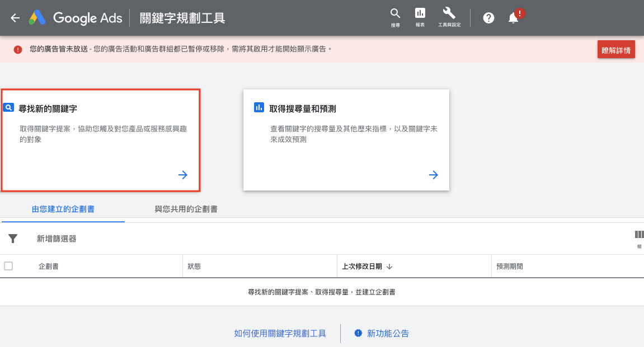Image resolution: width=644 pixels, height=347 pixels.
Task: Click 新增篩選器 filter field
Action: point(57,239)
